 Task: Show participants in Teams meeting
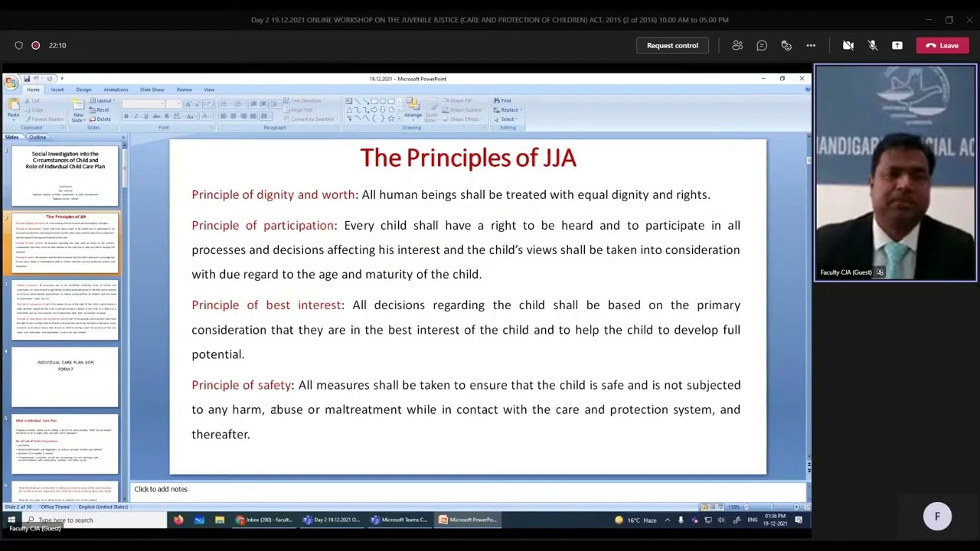(x=737, y=45)
